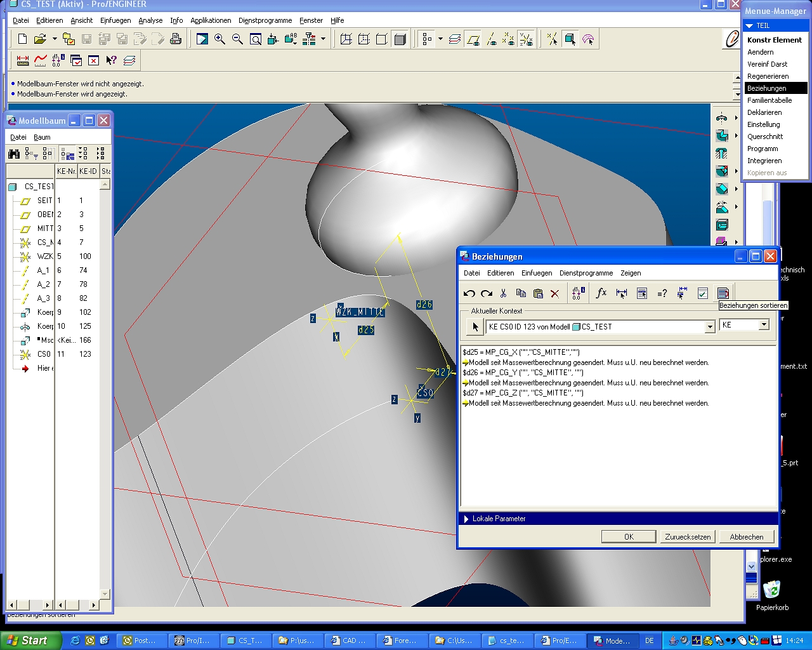Click the open folder icon in main toolbar

pos(40,39)
